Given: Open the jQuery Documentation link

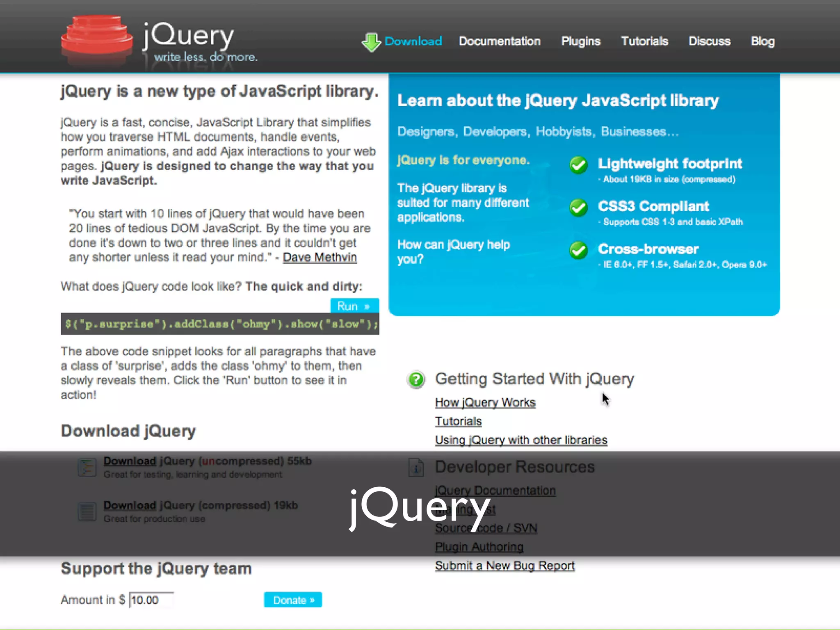Looking at the screenshot, I should (x=495, y=491).
